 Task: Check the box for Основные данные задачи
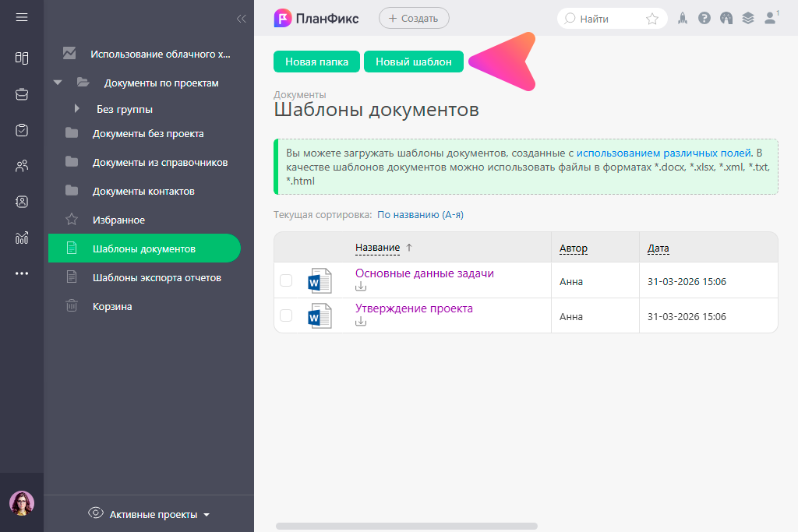click(286, 280)
